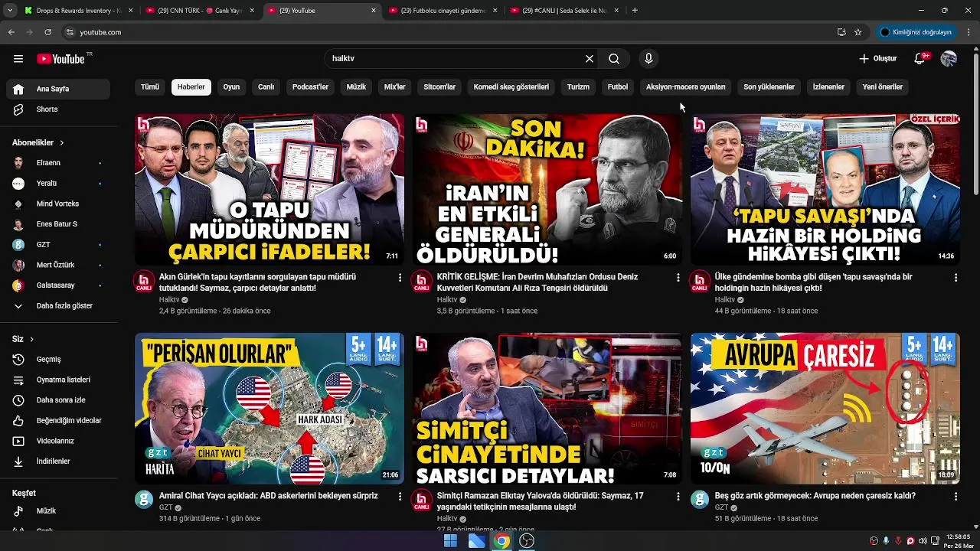Select the Müzik filter chip

(x=356, y=87)
